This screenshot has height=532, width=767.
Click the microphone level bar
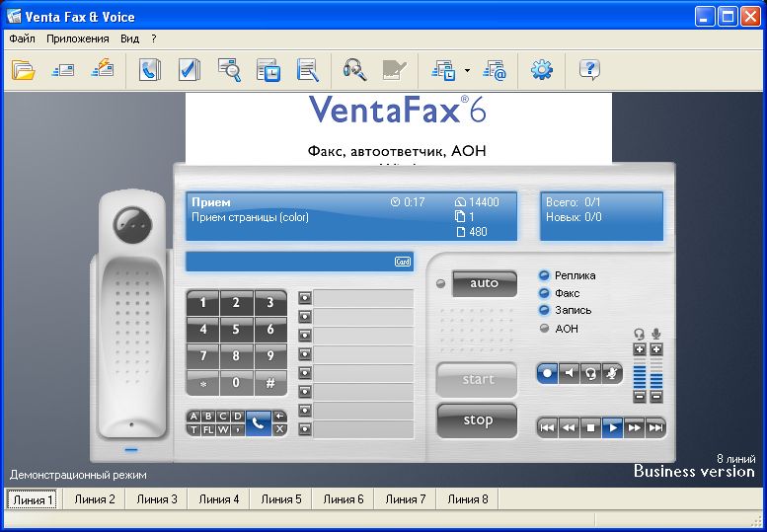[x=656, y=372]
